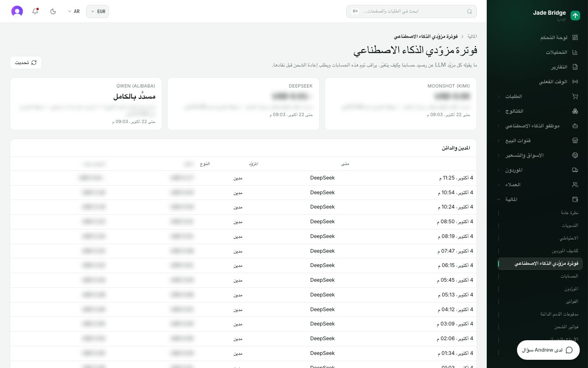Viewport: 588px width, 368px height.
Task: Click the analytics bar chart icon
Action: (x=575, y=52)
